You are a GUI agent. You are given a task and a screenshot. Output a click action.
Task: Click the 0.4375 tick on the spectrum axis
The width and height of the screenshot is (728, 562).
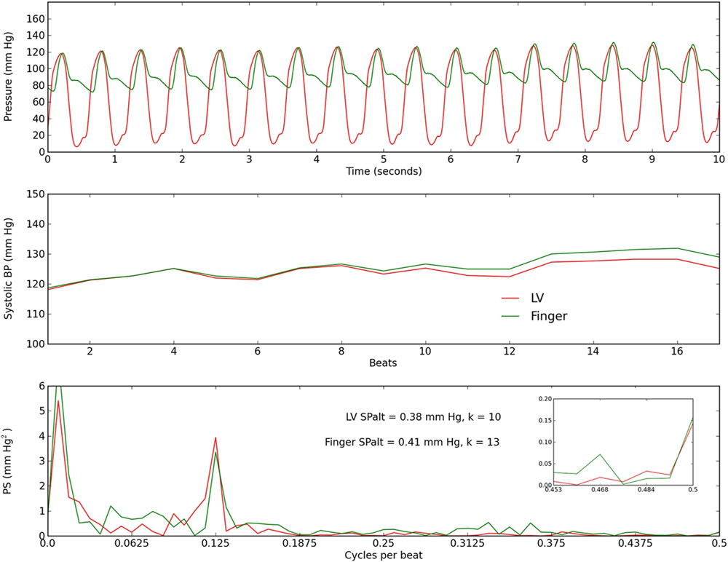(635, 543)
